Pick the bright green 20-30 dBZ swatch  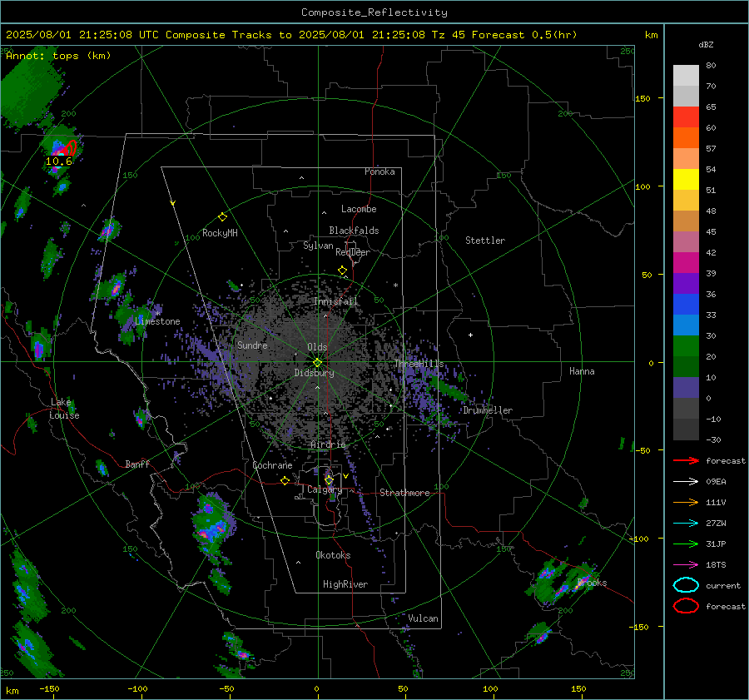[x=686, y=346]
